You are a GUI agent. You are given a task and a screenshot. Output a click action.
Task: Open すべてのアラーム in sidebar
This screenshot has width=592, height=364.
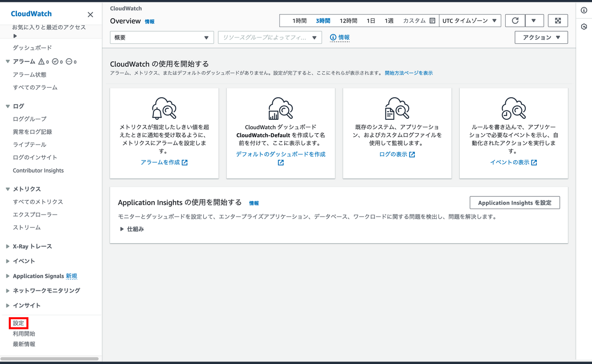[x=35, y=87]
